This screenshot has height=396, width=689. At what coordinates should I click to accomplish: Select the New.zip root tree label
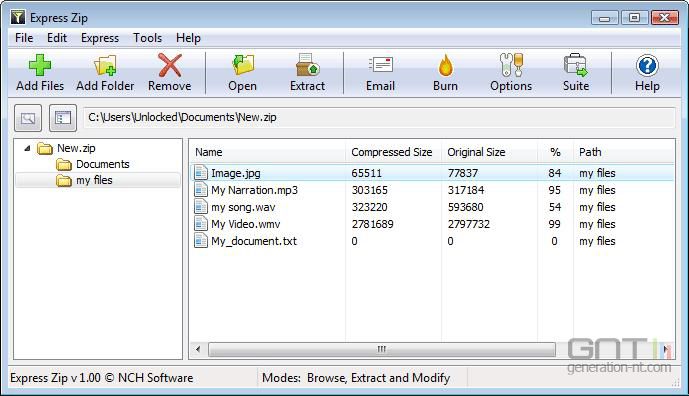click(x=76, y=149)
